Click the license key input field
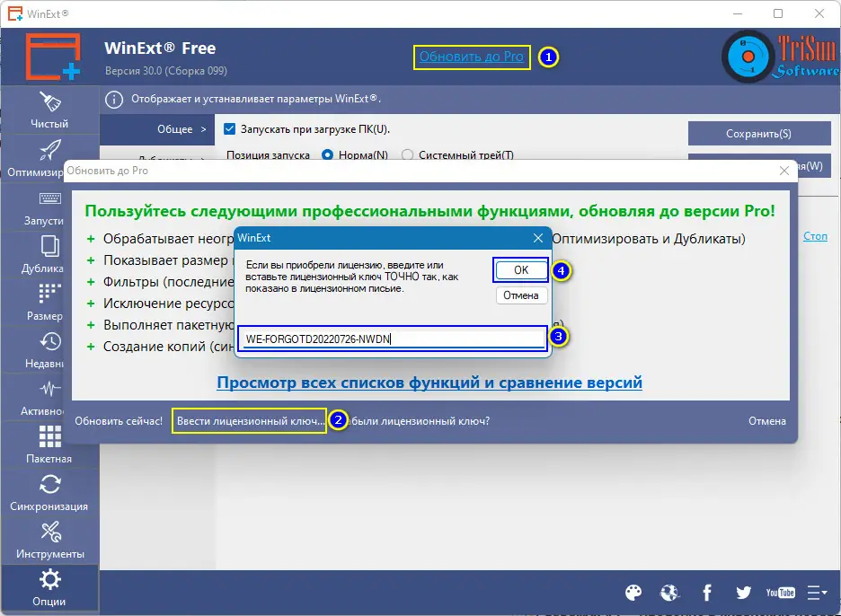 (x=393, y=339)
